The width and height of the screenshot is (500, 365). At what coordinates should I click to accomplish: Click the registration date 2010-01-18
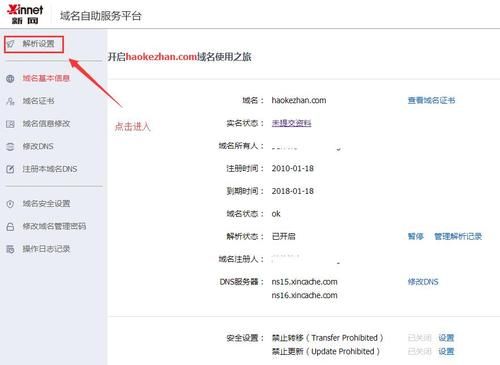point(293,168)
